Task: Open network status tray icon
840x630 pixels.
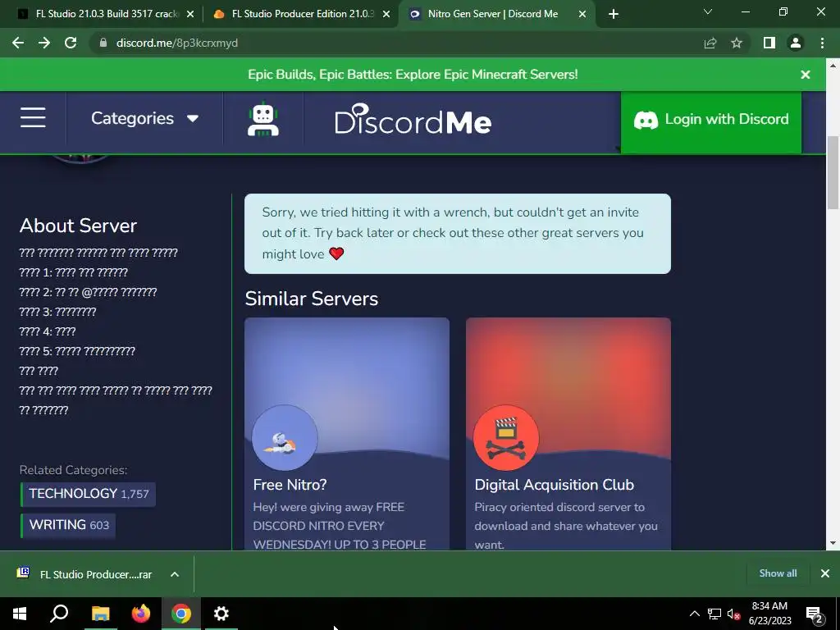Action: click(x=714, y=614)
